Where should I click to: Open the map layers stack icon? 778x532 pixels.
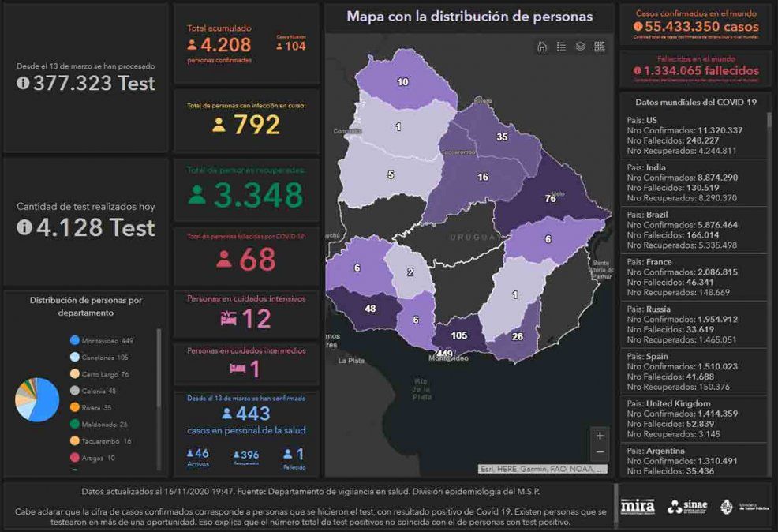[x=580, y=47]
